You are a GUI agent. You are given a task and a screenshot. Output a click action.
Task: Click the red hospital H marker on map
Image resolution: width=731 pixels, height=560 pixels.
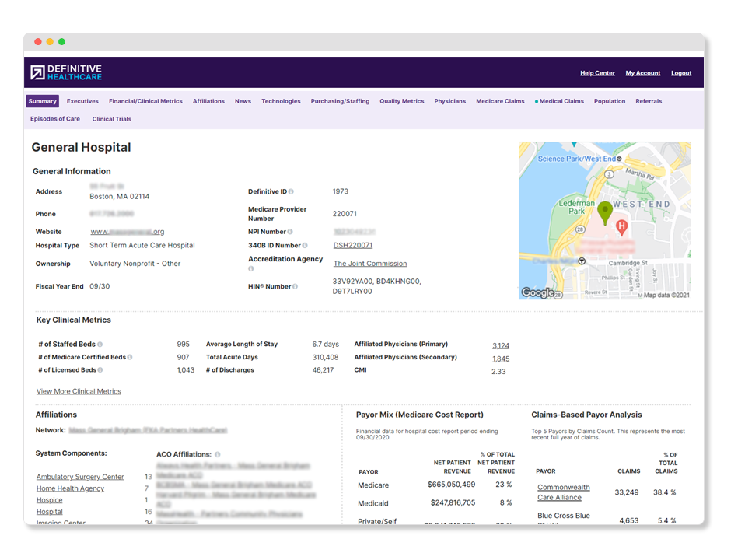(x=621, y=228)
